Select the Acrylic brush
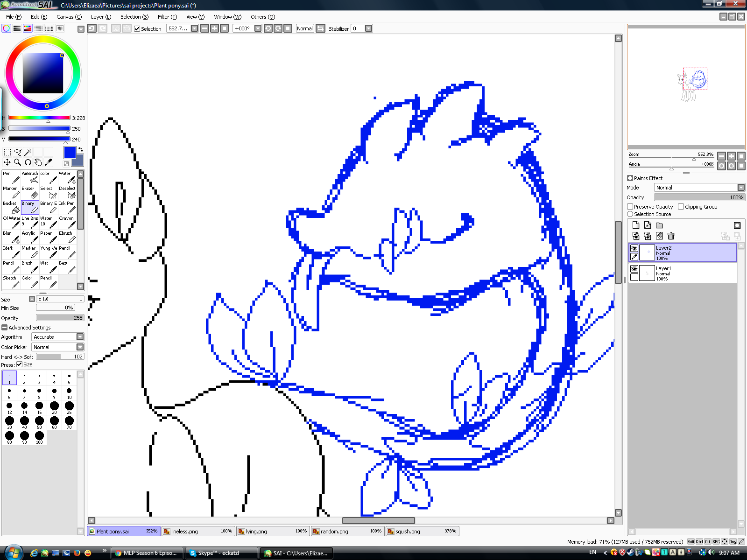Image resolution: width=747 pixels, height=560 pixels. click(30, 237)
